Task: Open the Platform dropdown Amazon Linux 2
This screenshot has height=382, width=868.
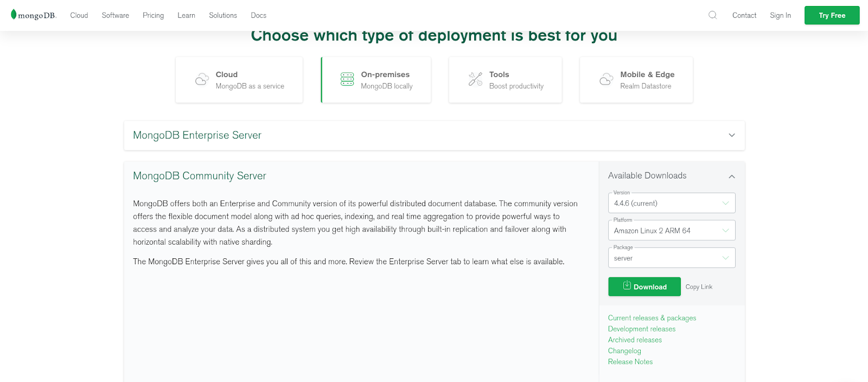Action: (x=672, y=230)
